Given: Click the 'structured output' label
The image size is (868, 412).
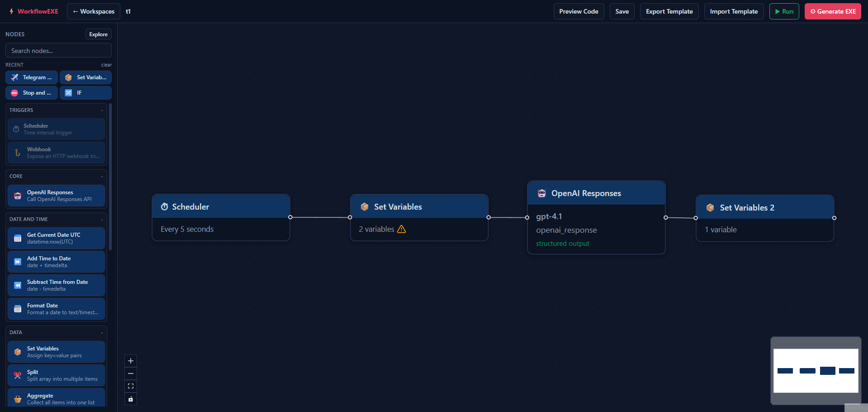Looking at the screenshot, I should (562, 244).
